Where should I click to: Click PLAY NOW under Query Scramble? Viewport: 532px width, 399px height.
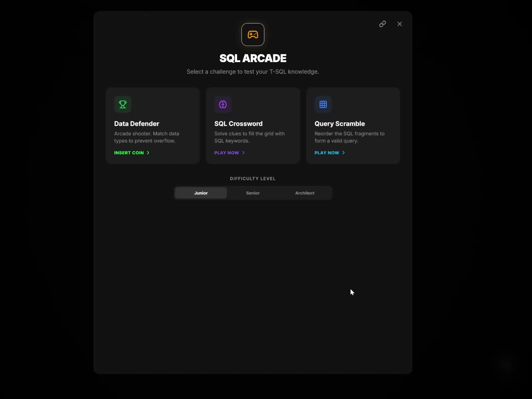(327, 153)
